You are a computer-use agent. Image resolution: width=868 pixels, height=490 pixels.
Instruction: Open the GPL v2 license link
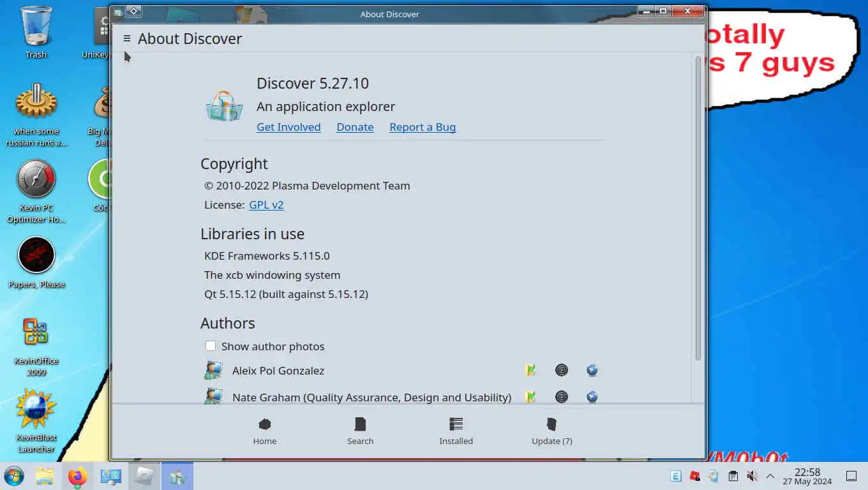click(266, 205)
